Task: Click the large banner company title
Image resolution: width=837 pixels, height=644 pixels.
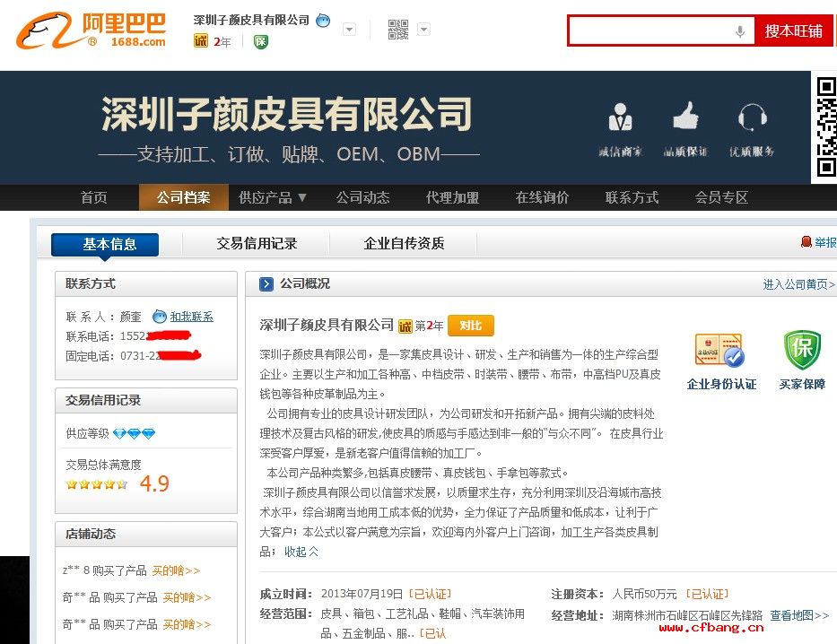Action: tap(287, 114)
